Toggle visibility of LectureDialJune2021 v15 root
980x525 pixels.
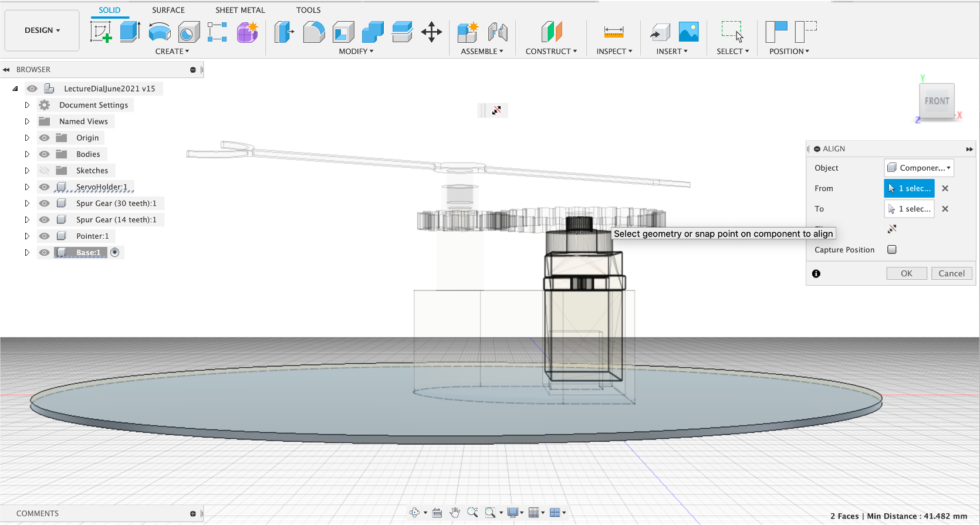tap(32, 89)
